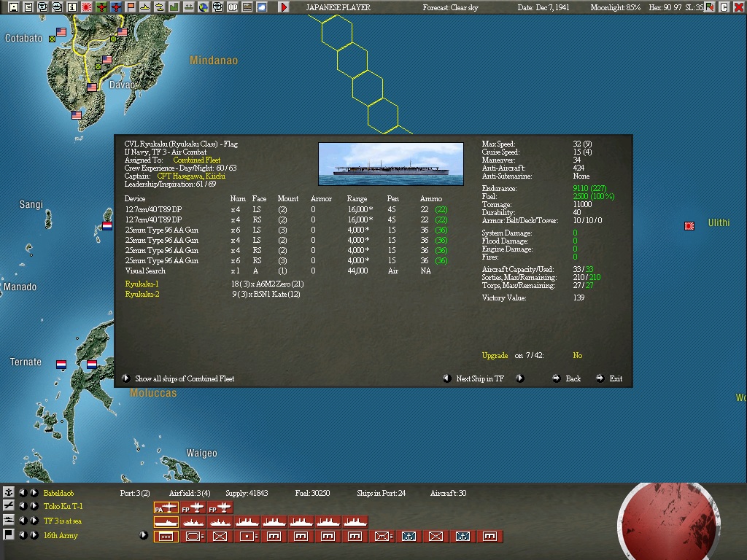
Task: Select the artillery dot land unit icon
Action: 247,537
